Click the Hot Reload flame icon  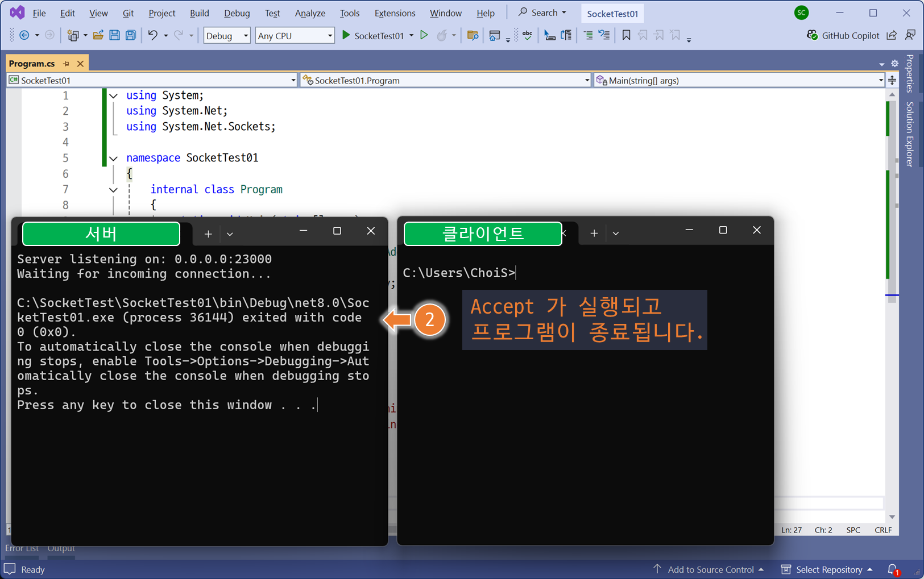coord(442,35)
